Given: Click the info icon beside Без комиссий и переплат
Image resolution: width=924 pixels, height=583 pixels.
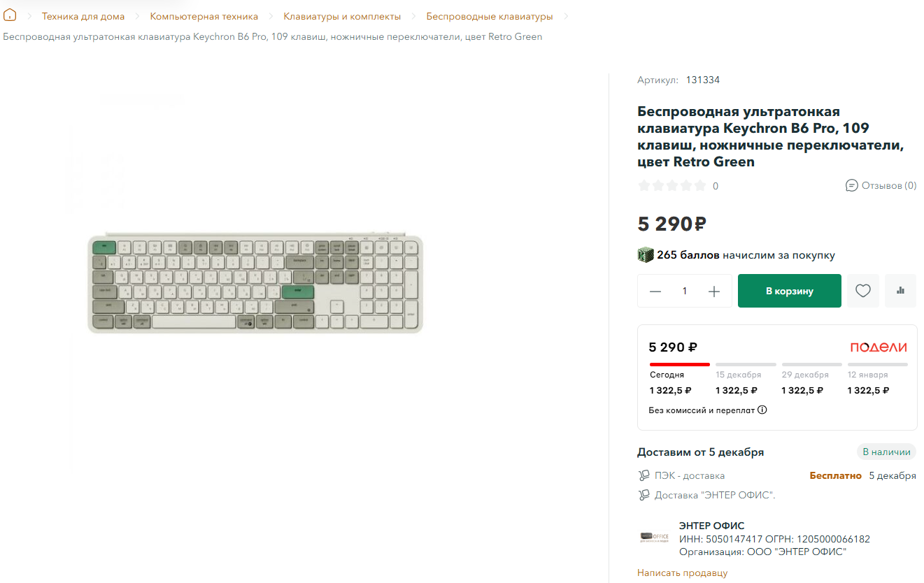Looking at the screenshot, I should [762, 410].
